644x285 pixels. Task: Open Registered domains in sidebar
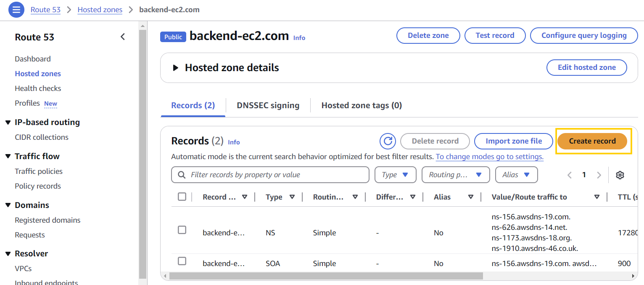pos(48,220)
